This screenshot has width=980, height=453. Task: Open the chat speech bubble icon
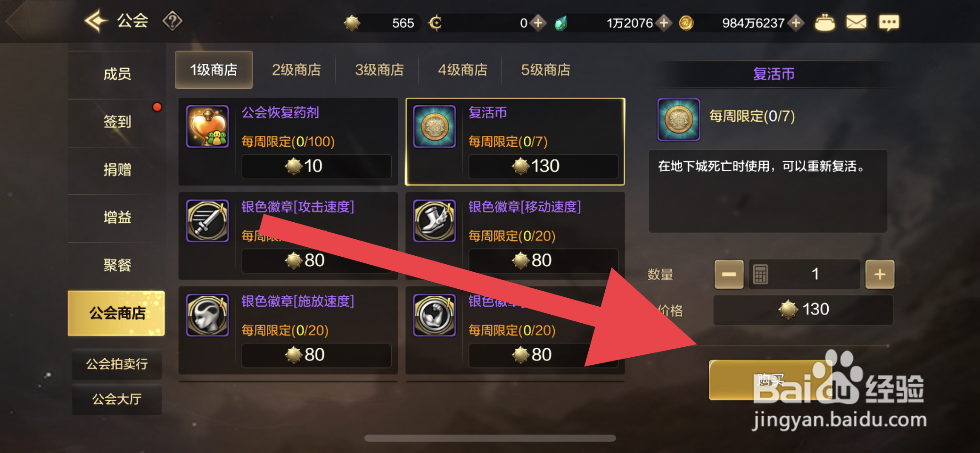889,22
